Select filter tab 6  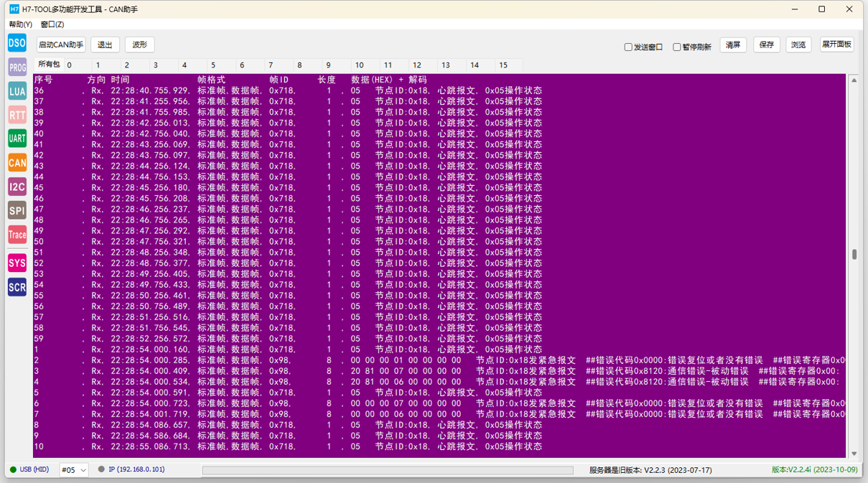click(242, 65)
